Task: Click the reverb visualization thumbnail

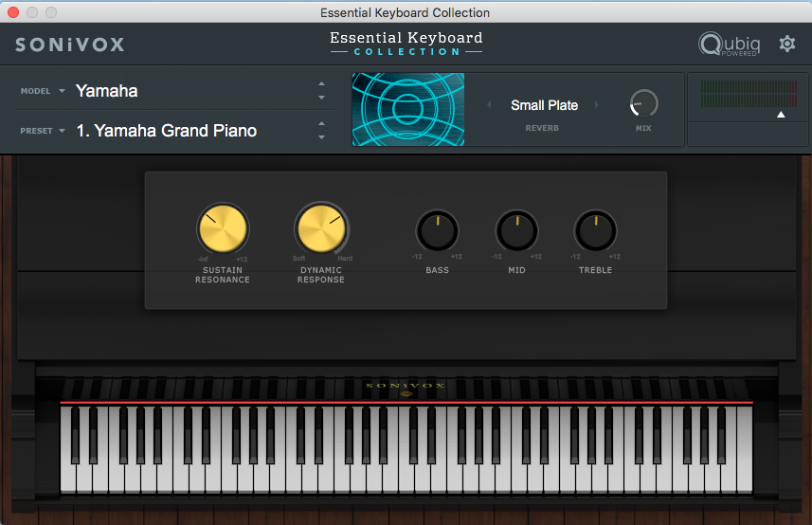Action: 408,109
